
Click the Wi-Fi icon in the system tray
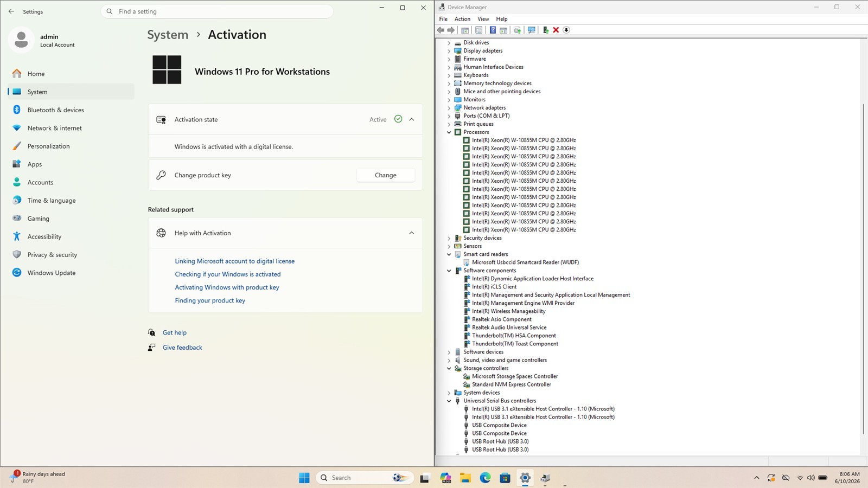(x=800, y=478)
